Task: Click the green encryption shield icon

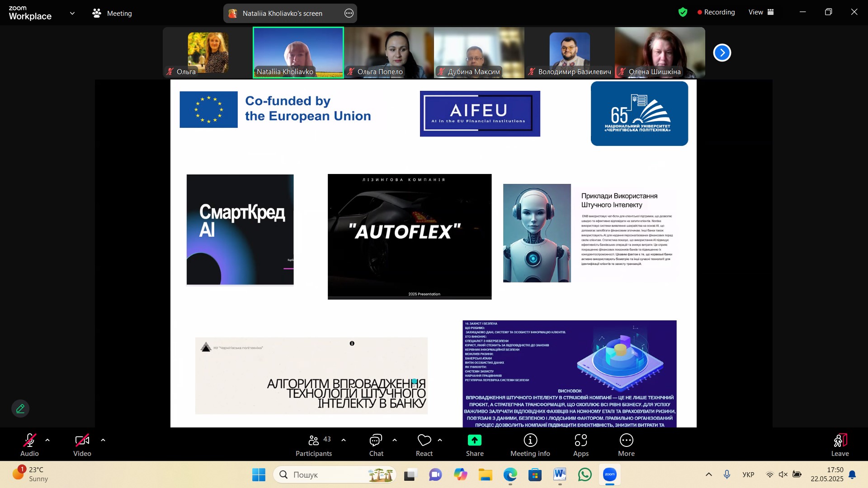Action: click(x=683, y=13)
